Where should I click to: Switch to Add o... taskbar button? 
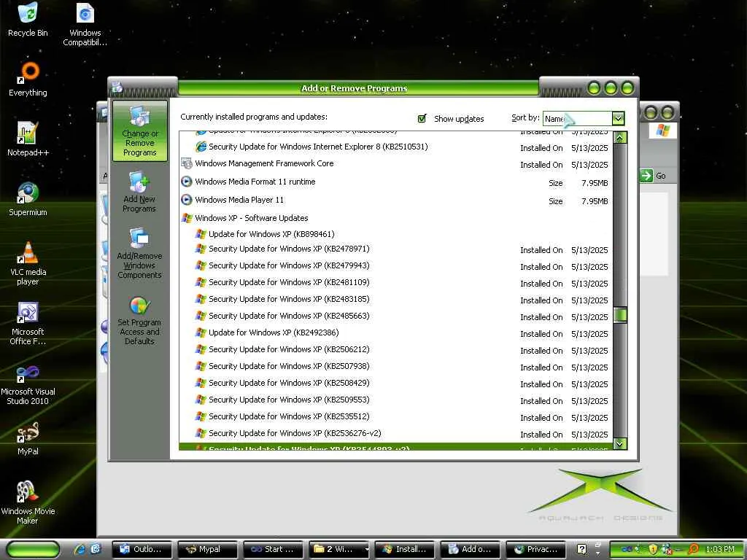pyautogui.click(x=471, y=549)
